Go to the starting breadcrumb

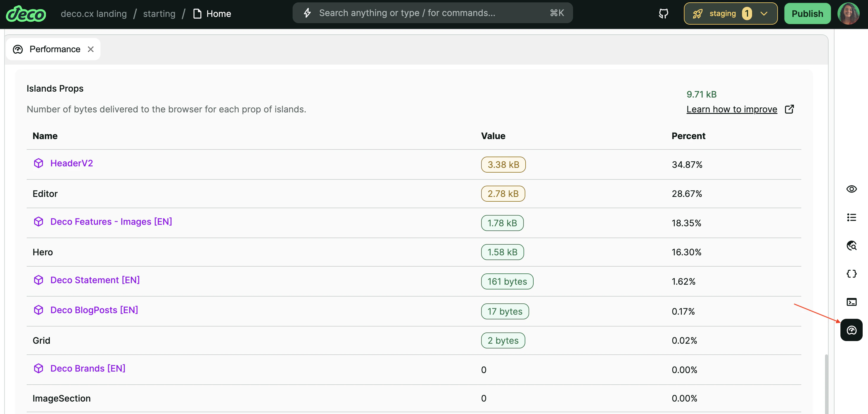pyautogui.click(x=159, y=14)
